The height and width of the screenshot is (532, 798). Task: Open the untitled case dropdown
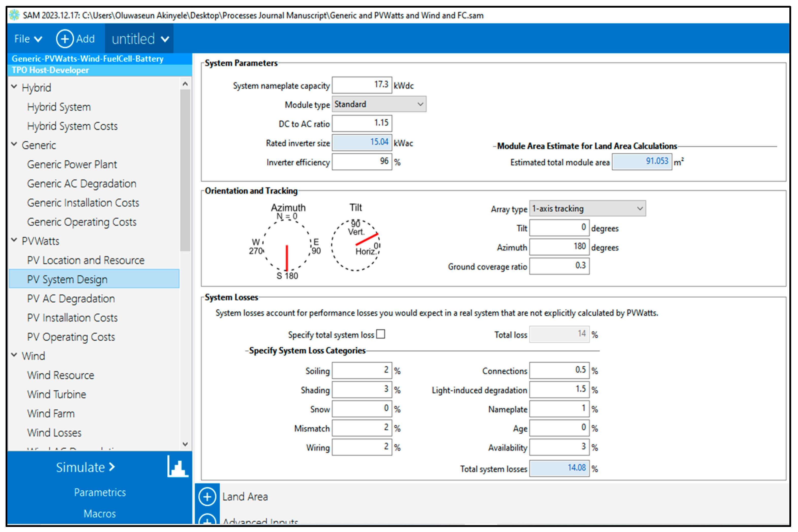pos(140,39)
